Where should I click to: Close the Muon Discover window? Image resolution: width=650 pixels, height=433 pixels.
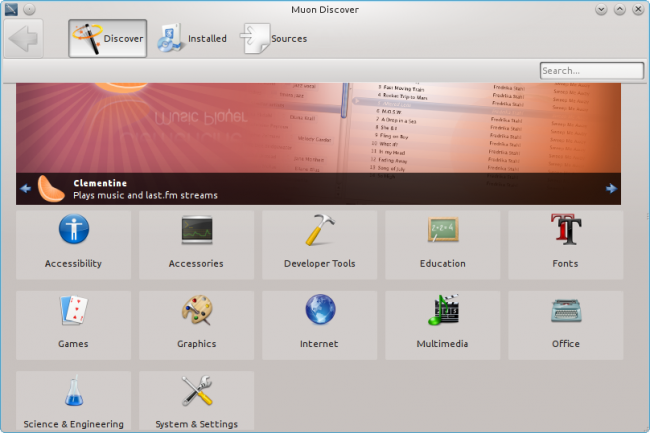point(638,9)
